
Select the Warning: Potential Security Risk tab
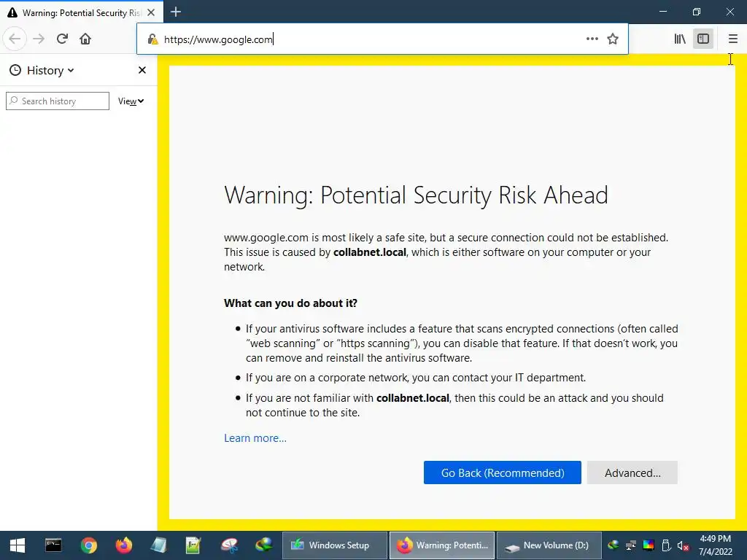82,12
